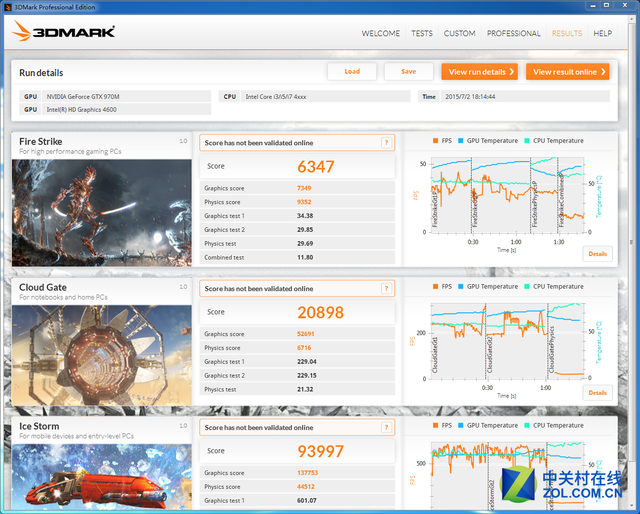Select the PROFESSIONAL tab
Viewport: 640px width, 514px height.
point(513,33)
